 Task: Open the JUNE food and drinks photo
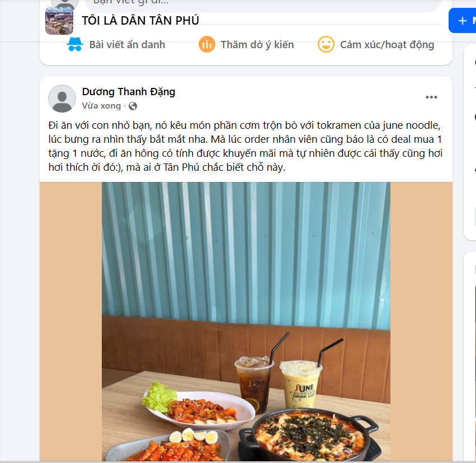point(246,321)
